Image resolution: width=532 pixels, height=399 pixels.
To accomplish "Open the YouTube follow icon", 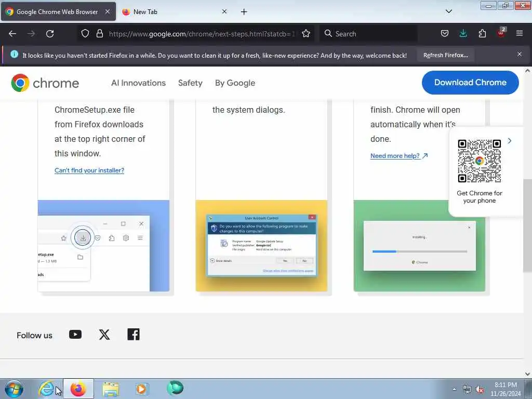I will pyautogui.click(x=75, y=335).
